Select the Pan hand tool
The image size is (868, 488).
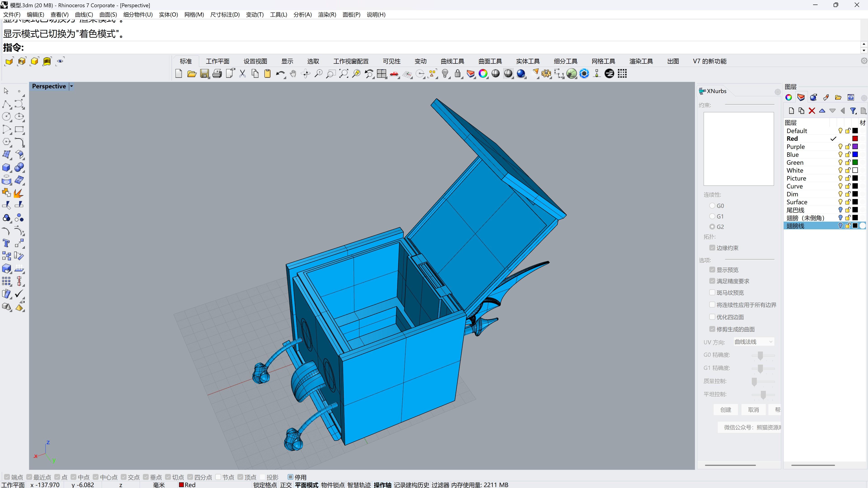pyautogui.click(x=293, y=73)
